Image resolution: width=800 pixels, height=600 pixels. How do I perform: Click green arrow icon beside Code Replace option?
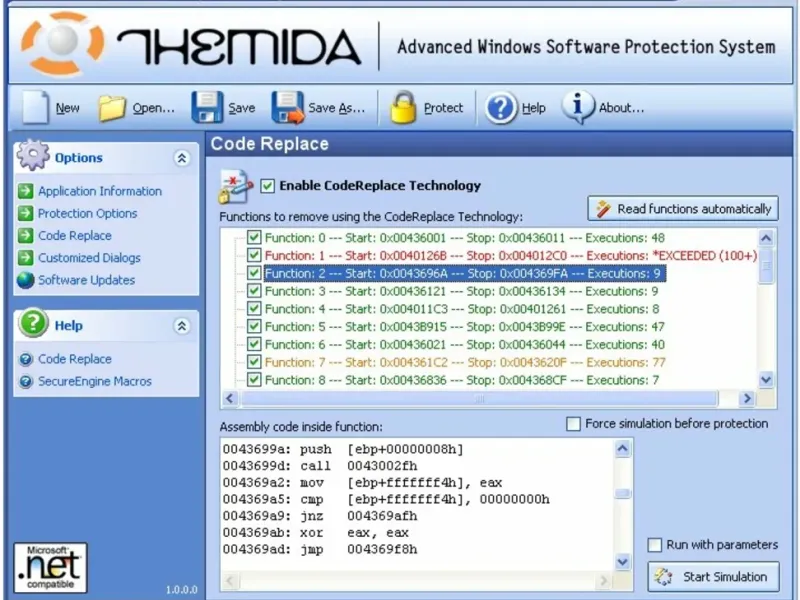click(26, 236)
